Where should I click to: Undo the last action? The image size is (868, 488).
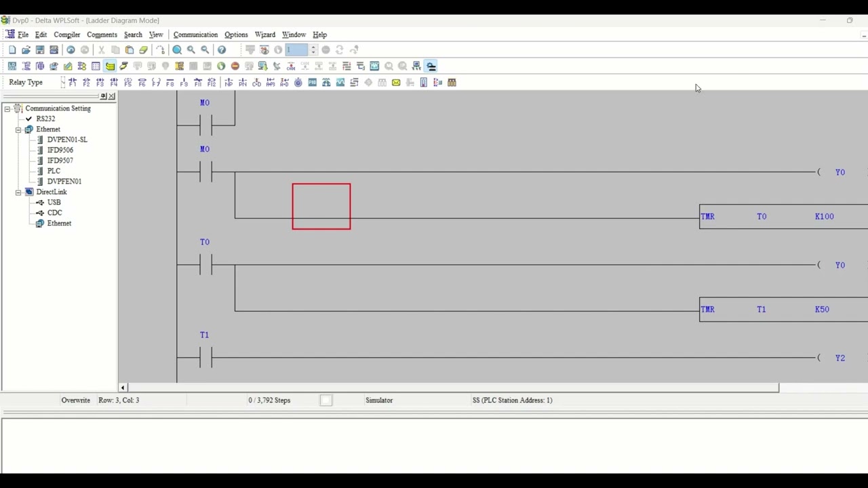(71, 50)
